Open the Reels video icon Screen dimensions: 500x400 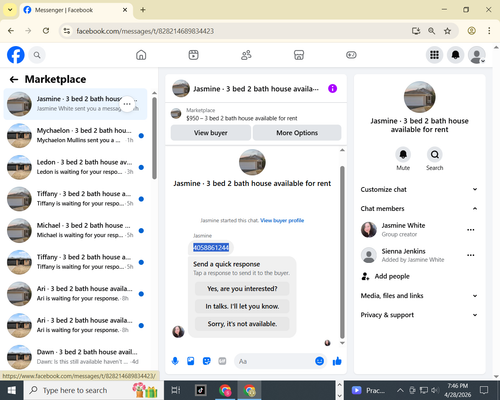(193, 55)
